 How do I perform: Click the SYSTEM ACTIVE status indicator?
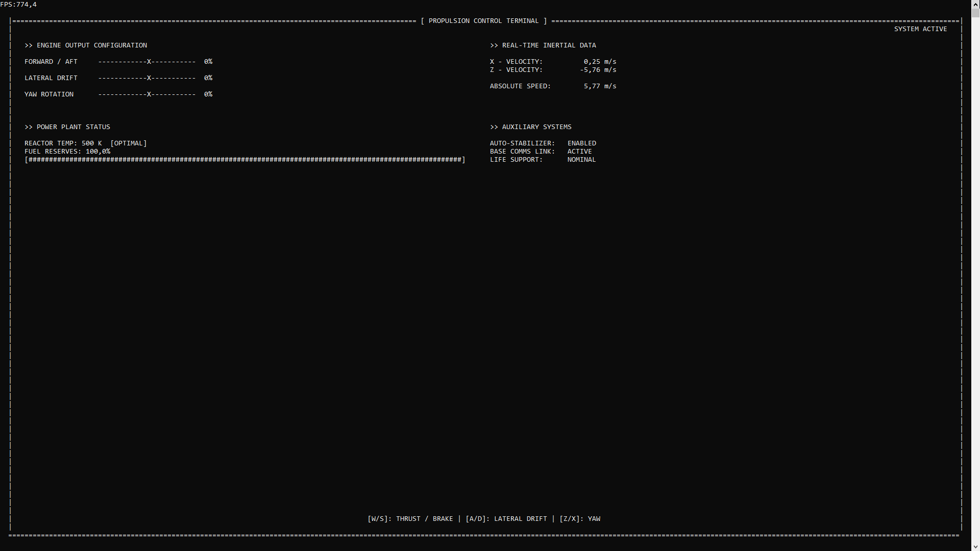coord(920,29)
